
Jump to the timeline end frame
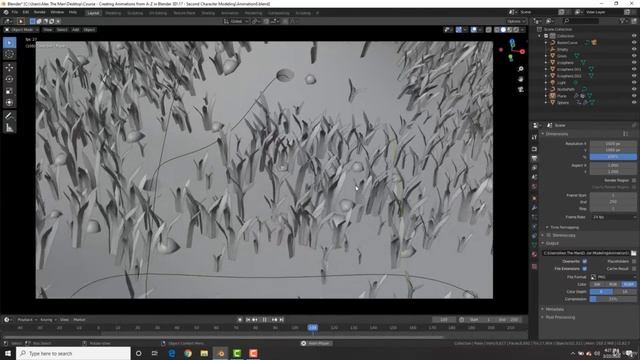click(x=281, y=320)
